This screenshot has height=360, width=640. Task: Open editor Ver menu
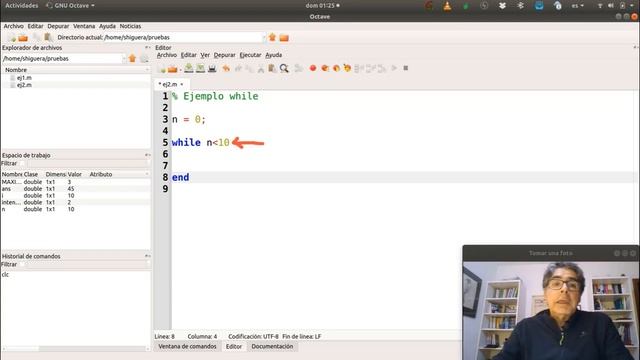[x=205, y=55]
